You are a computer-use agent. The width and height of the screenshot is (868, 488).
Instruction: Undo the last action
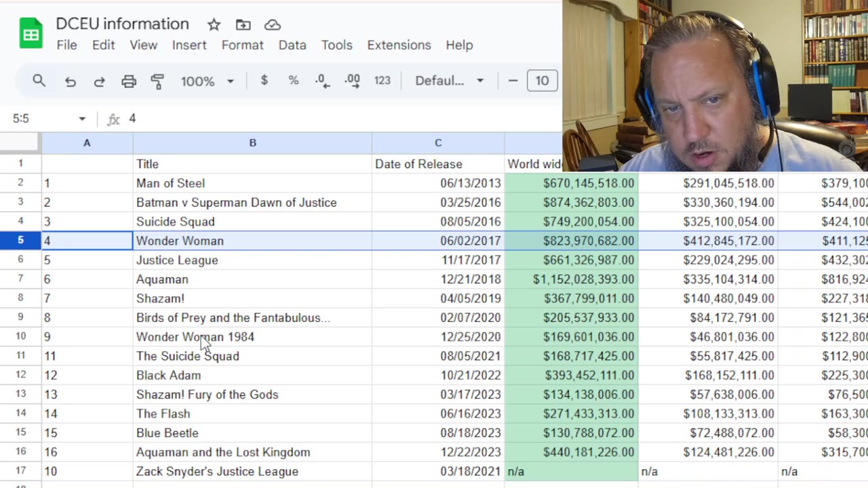[70, 81]
